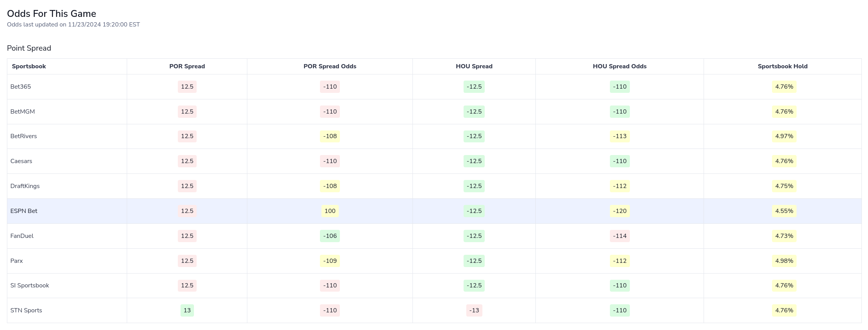
Task: Click STN Sports 13 spread value
Action: click(x=187, y=310)
